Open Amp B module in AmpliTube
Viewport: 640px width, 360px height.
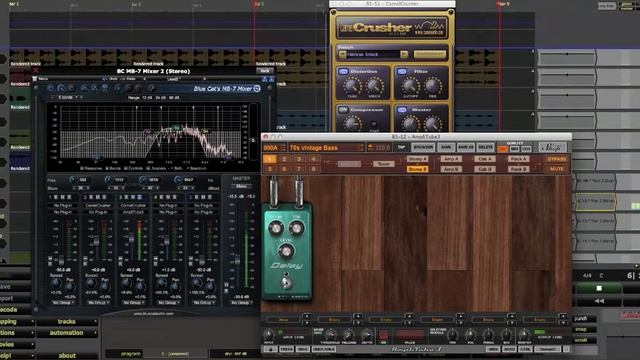[x=451, y=169]
